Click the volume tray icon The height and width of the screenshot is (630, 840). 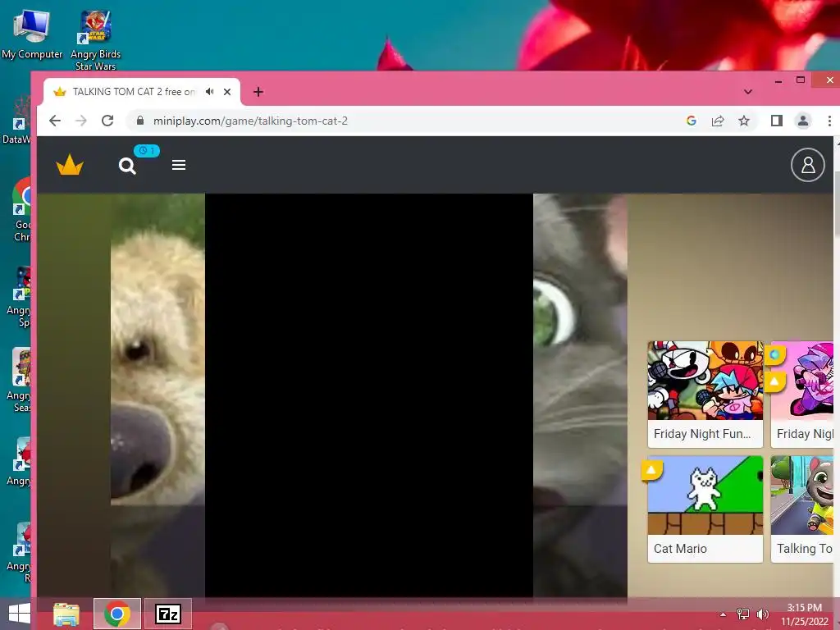pyautogui.click(x=762, y=614)
